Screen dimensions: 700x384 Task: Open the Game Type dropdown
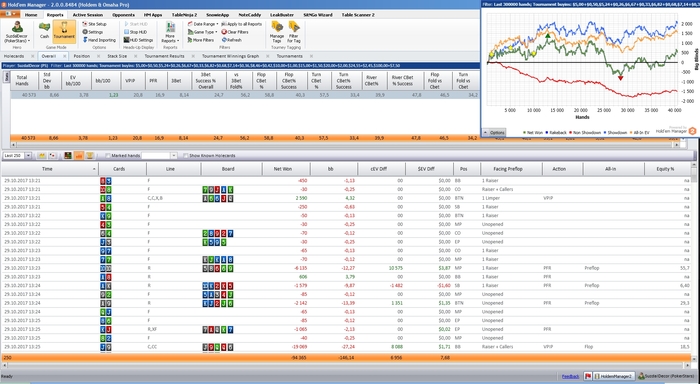pyautogui.click(x=202, y=32)
